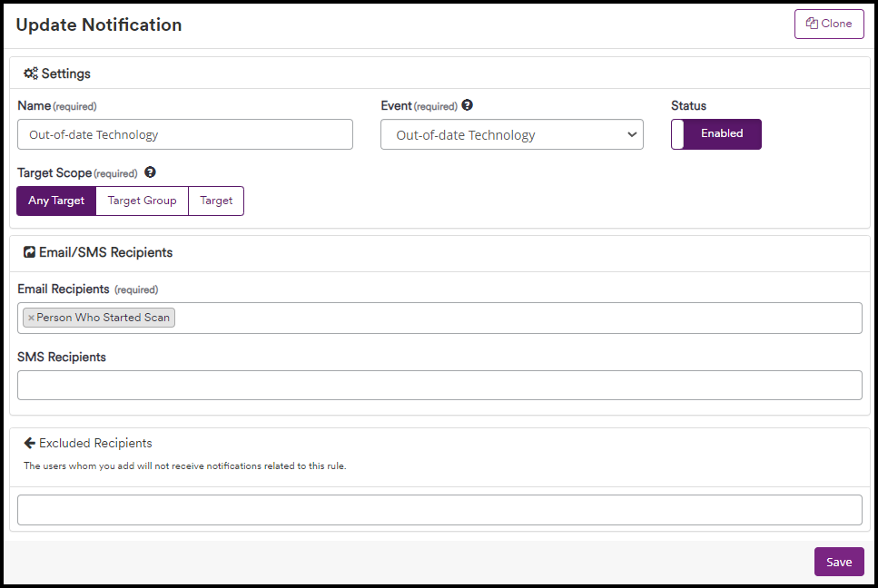Click the Update Notification header
The image size is (878, 588).
point(99,25)
